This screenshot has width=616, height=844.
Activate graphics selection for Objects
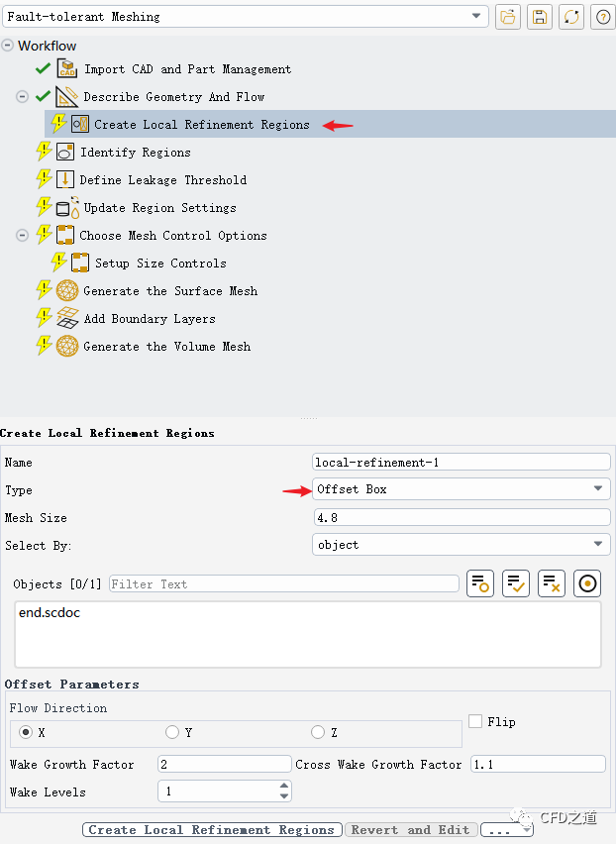[587, 583]
